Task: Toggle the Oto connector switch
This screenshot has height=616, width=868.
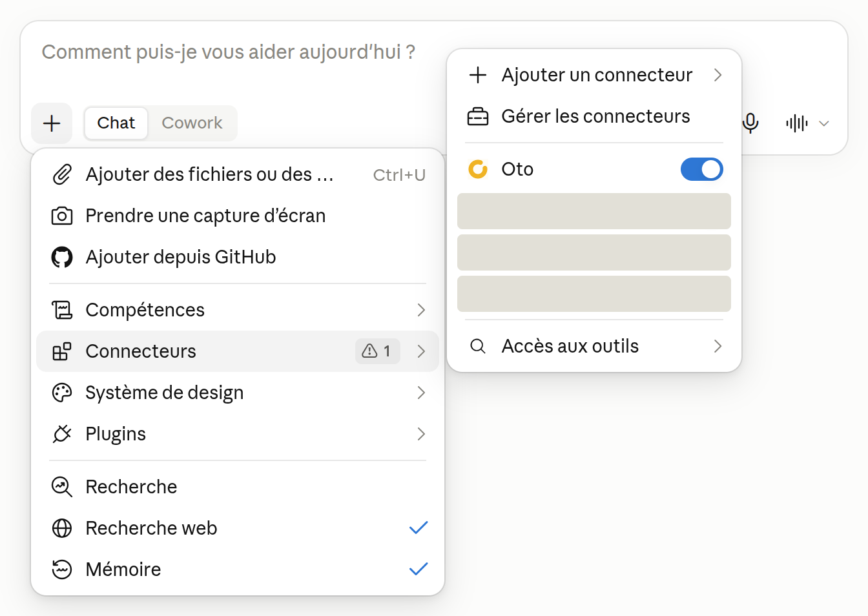Action: [702, 169]
